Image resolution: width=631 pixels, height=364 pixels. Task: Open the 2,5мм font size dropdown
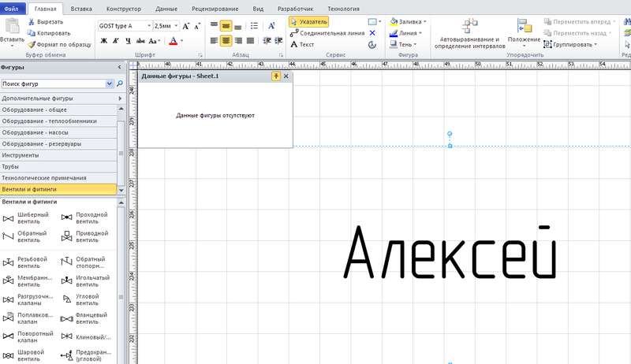[x=176, y=26]
